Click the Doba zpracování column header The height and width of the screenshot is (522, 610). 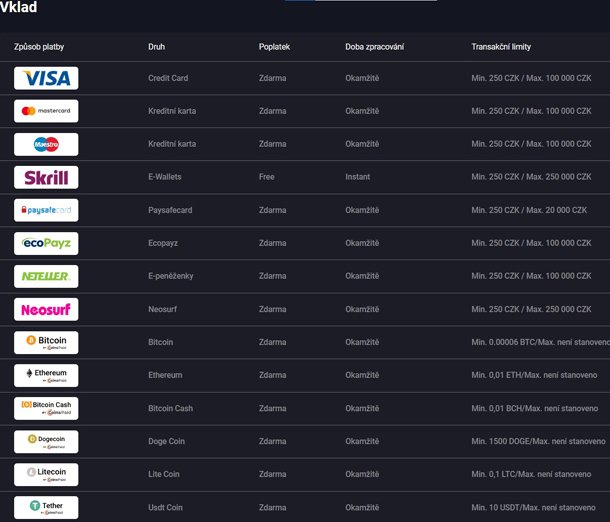(x=375, y=47)
